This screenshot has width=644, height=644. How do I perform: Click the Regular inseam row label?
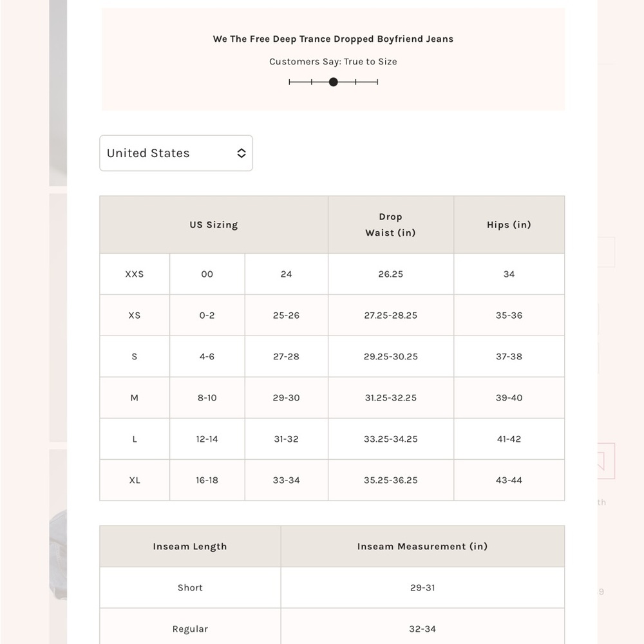190,629
